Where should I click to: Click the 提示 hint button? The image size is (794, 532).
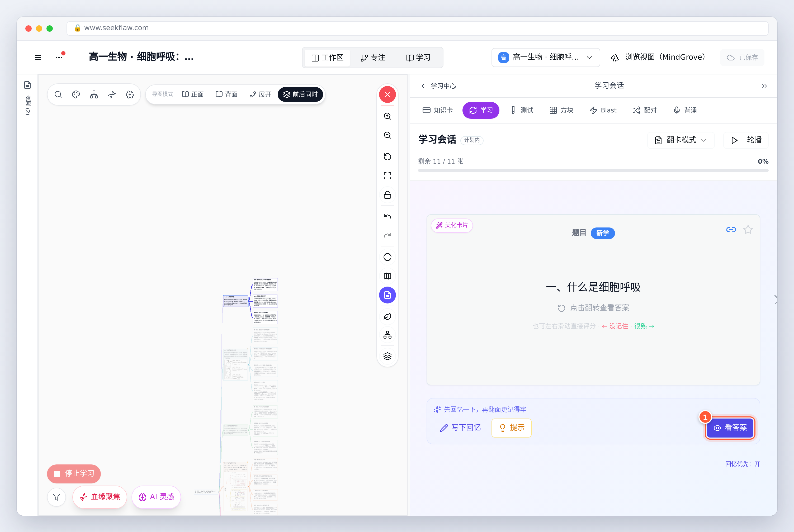point(511,428)
